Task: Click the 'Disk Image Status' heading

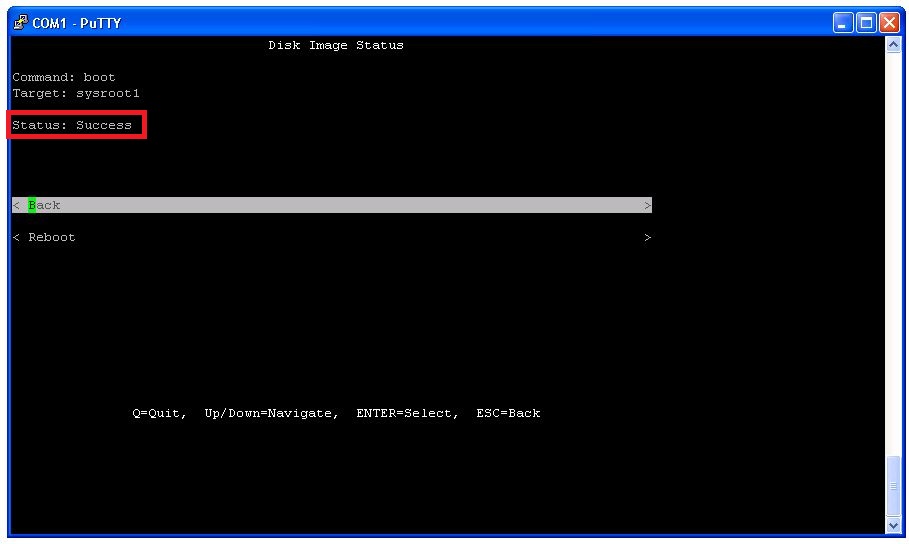Action: click(x=336, y=45)
